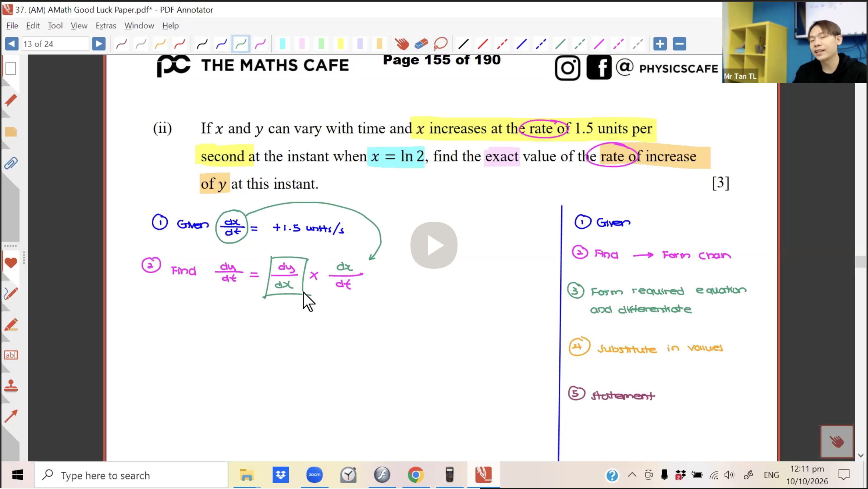868x489 pixels.
Task: Select the green highlighter swatch
Action: (321, 44)
